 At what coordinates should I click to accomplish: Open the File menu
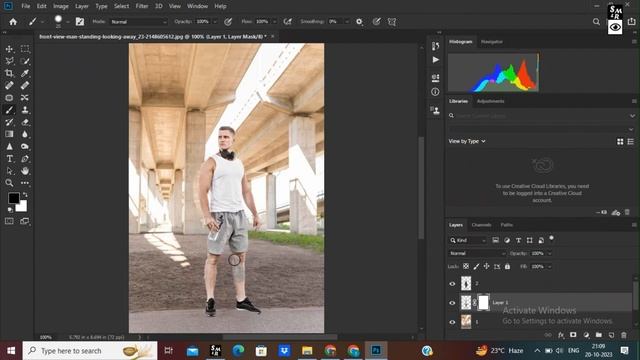pos(26,6)
